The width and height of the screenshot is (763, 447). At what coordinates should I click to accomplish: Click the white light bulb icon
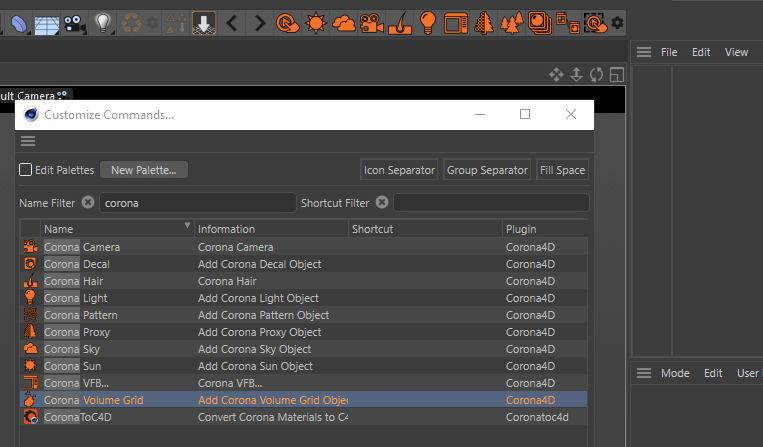click(x=103, y=23)
